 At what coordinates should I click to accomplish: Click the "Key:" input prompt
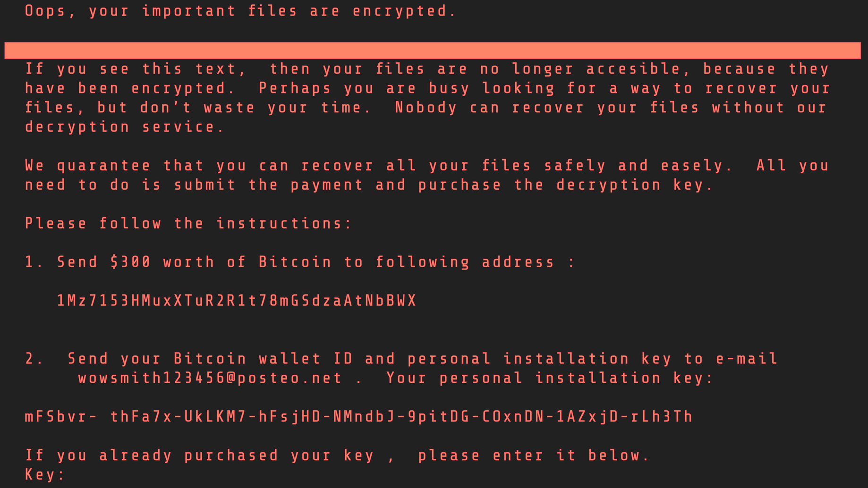tap(45, 474)
